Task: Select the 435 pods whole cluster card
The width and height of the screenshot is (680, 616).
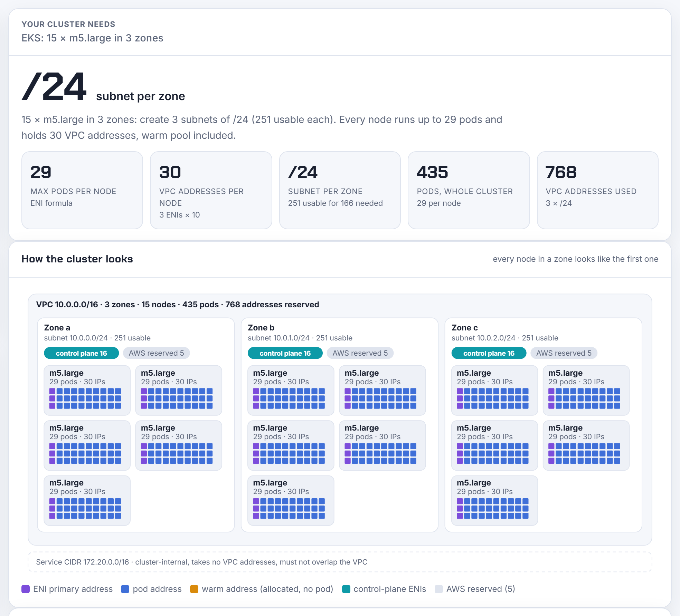Action: coord(469,190)
